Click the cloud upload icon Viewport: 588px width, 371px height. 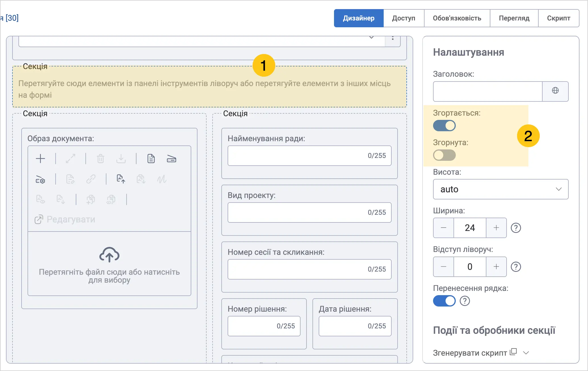(109, 254)
